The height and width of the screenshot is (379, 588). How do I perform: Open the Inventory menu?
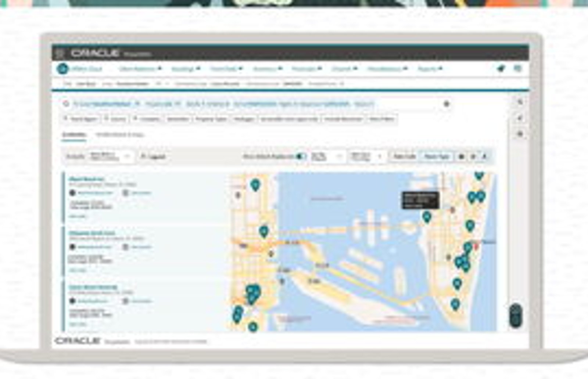click(x=268, y=69)
